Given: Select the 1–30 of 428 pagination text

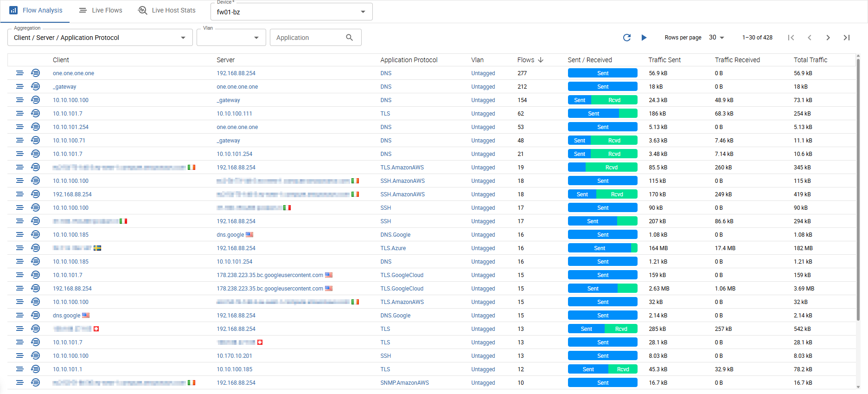Looking at the screenshot, I should point(757,38).
